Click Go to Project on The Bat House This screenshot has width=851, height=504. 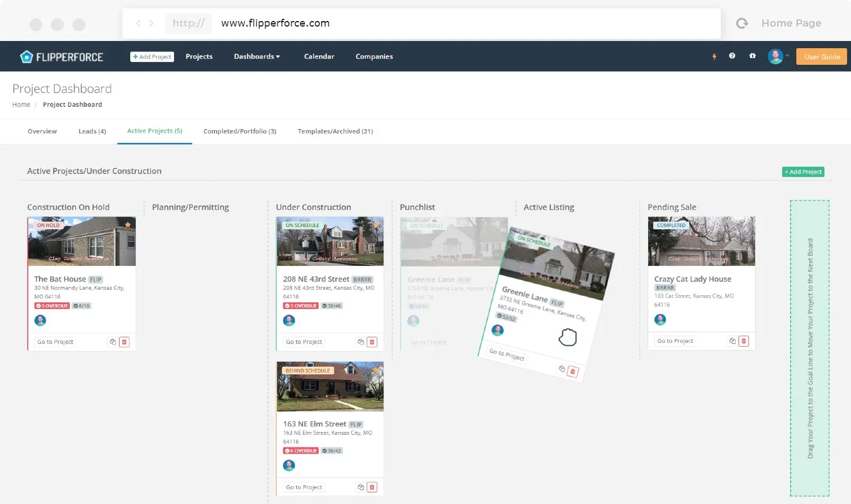coord(55,342)
